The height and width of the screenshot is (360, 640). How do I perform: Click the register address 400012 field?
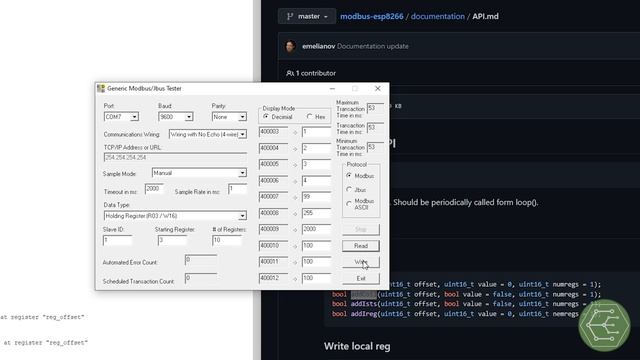tap(273, 278)
